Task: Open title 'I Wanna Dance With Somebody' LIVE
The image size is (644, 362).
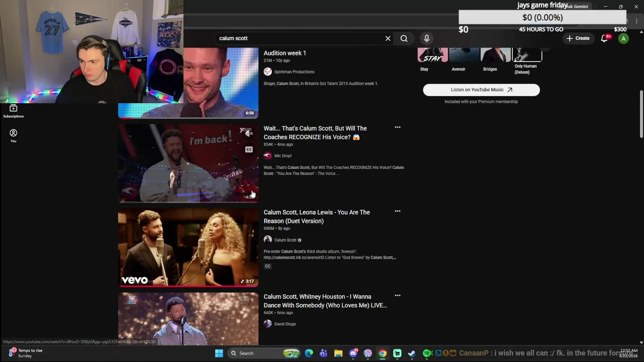Action: [325, 301]
